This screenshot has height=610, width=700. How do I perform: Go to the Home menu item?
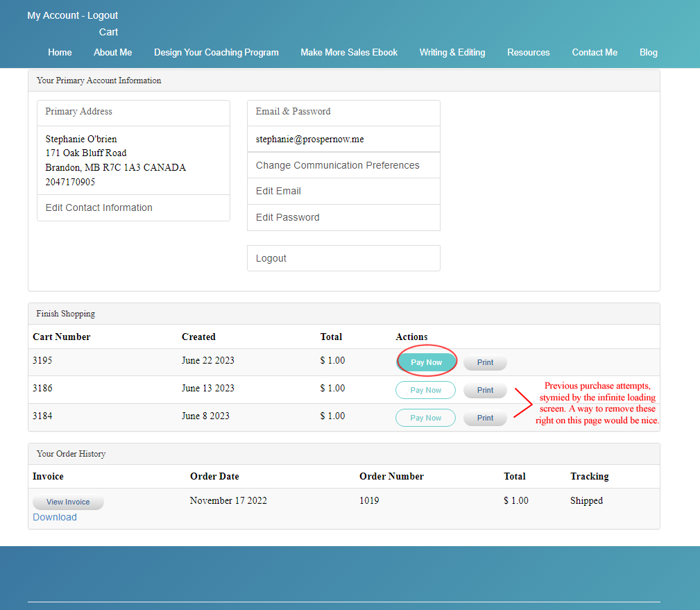60,52
